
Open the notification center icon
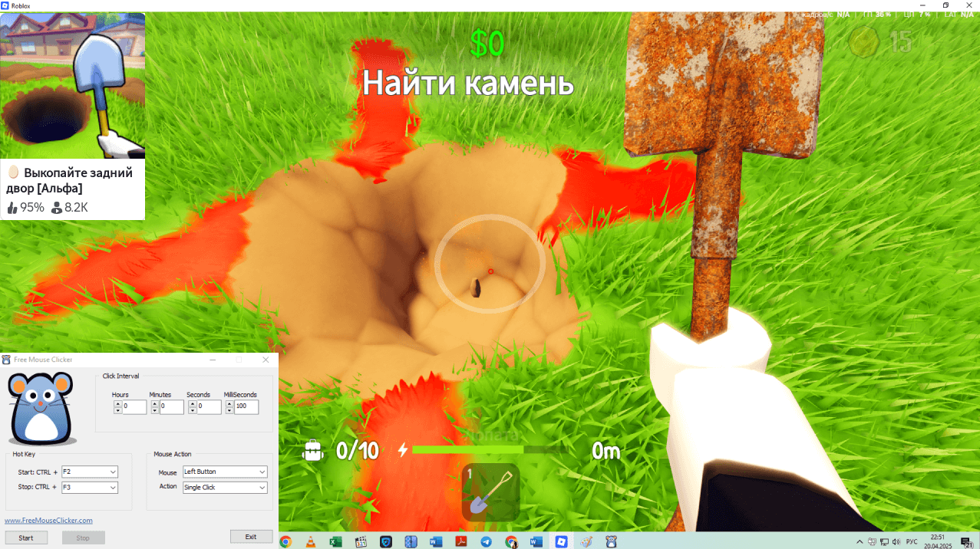(965, 541)
